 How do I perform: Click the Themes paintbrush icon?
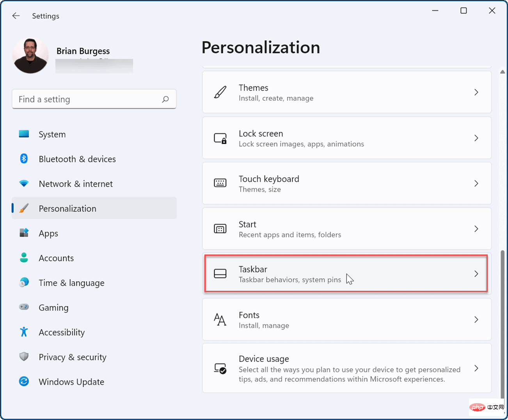[220, 93]
